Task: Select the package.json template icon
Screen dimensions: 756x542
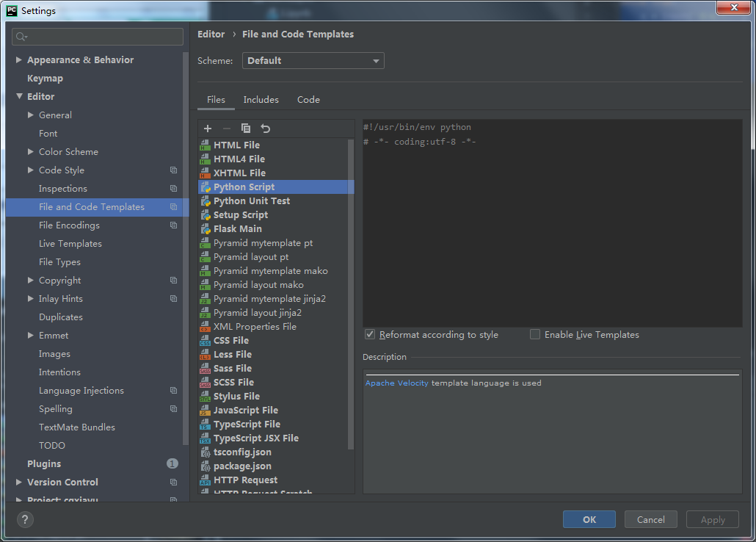Action: [x=206, y=466]
